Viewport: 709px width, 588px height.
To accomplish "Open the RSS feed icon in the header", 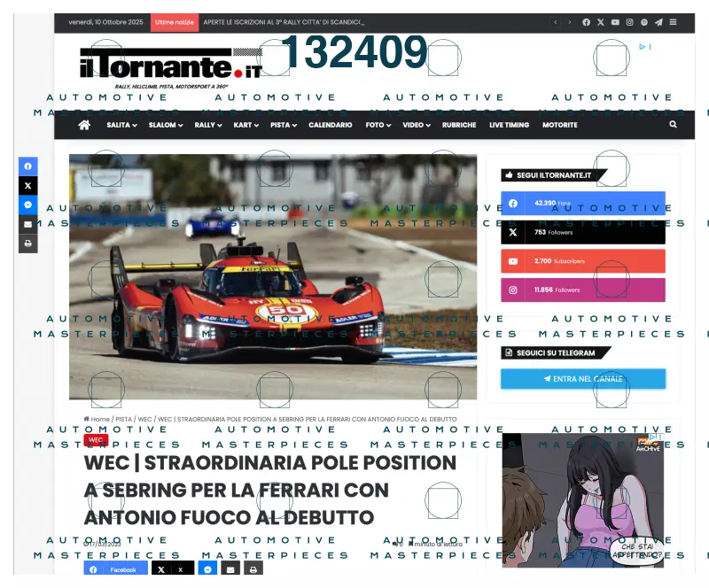I will [643, 22].
